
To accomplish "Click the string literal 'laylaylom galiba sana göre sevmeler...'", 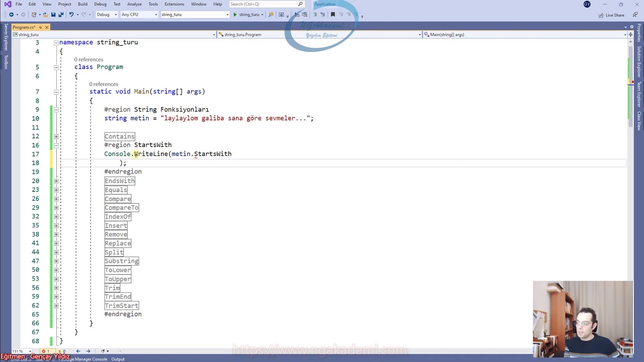I will pyautogui.click(x=235, y=118).
